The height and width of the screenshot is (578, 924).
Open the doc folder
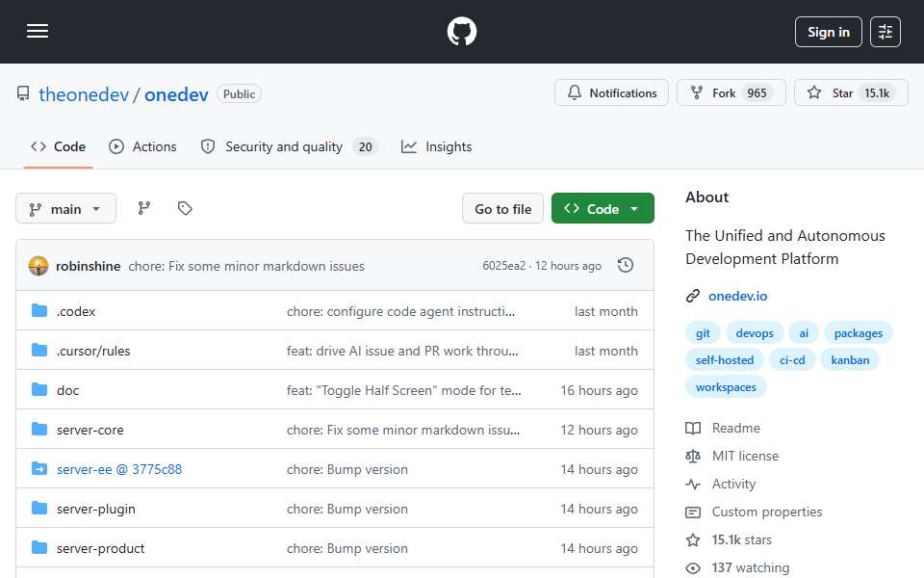click(67, 390)
